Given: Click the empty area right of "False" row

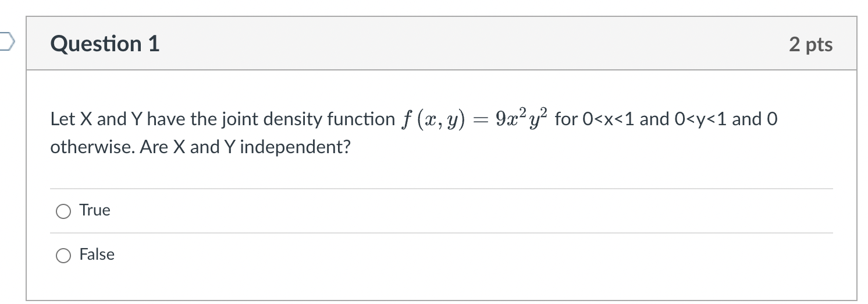Looking at the screenshot, I should (465, 255).
